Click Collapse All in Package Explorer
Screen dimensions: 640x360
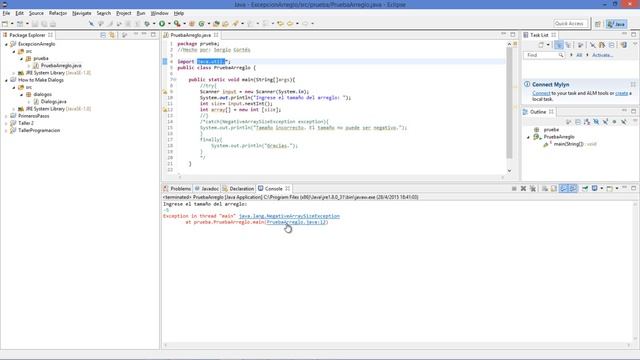[103, 35]
